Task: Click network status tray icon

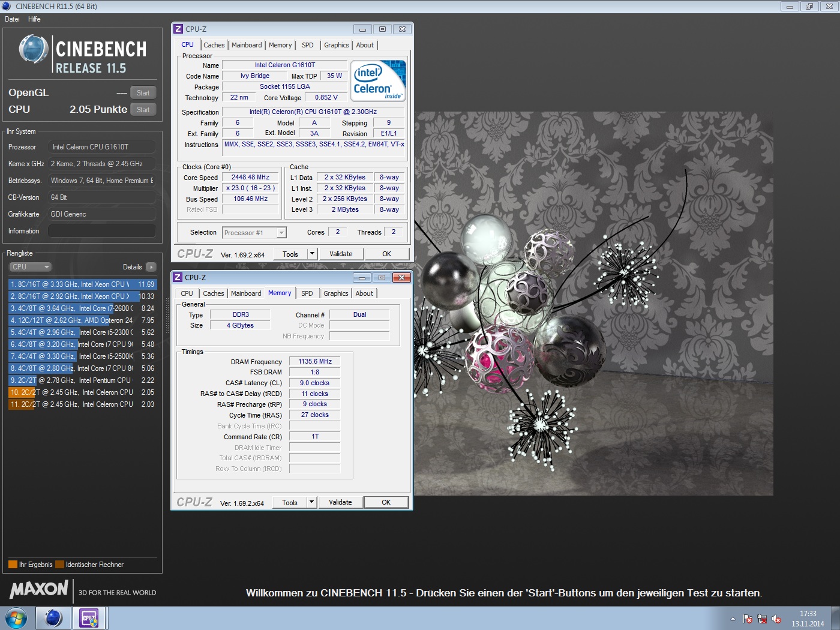Action: [x=762, y=619]
